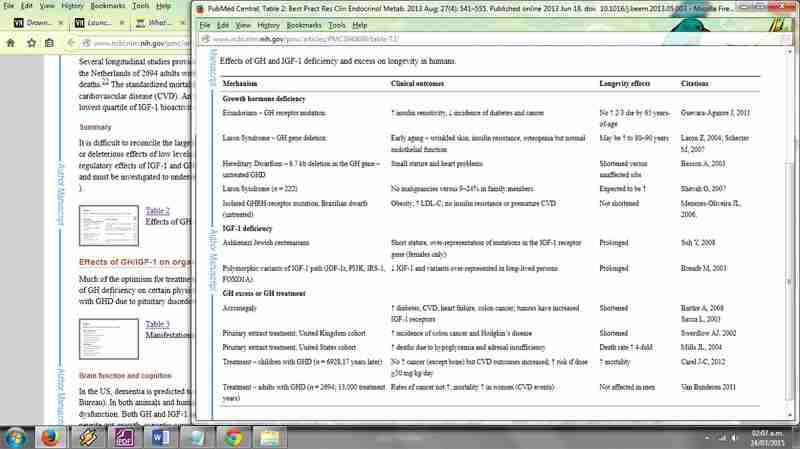This screenshot has height=449, width=800.
Task: Click the Ashkenazi Jewish centenarians row
Action: 266,243
